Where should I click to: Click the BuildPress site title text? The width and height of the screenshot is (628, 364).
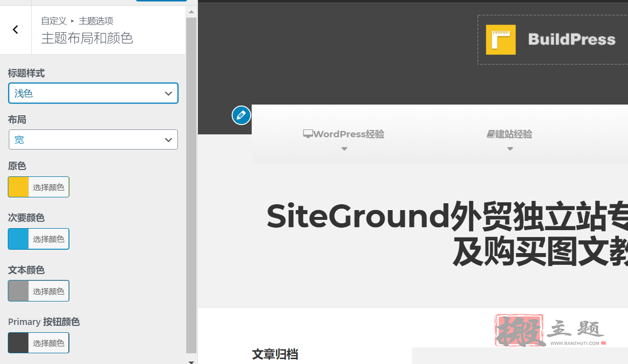(572, 40)
